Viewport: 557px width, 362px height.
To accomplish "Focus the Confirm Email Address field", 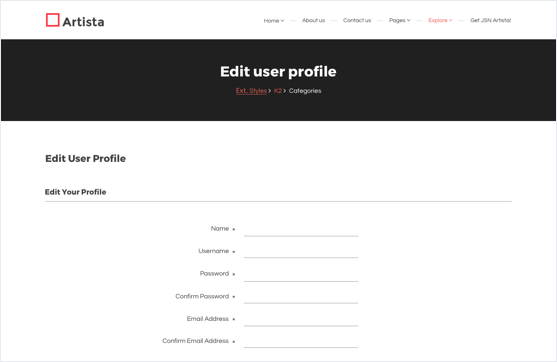I will click(x=301, y=341).
